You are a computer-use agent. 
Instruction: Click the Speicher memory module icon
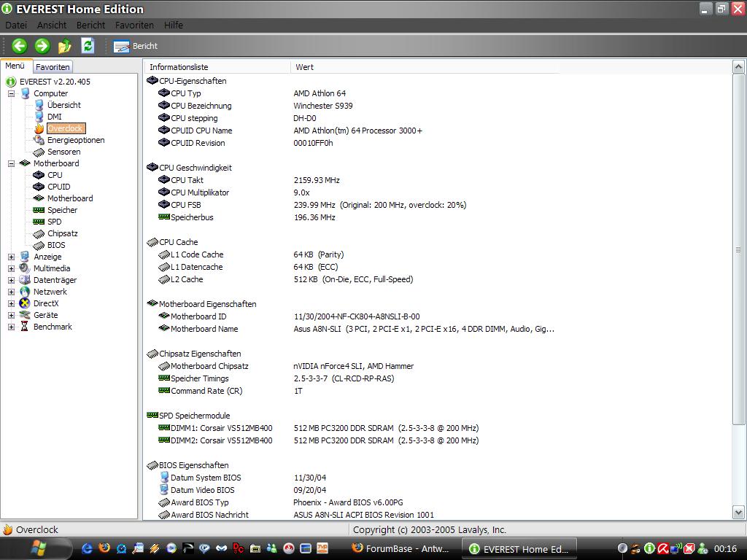[x=39, y=210]
